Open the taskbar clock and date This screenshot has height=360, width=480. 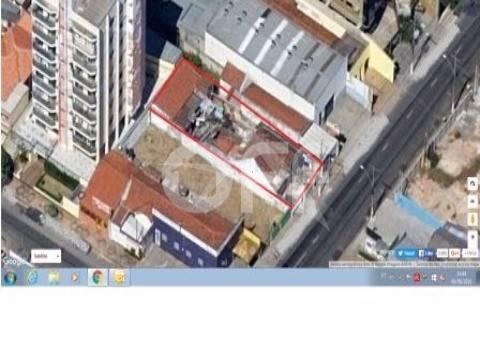(462, 277)
